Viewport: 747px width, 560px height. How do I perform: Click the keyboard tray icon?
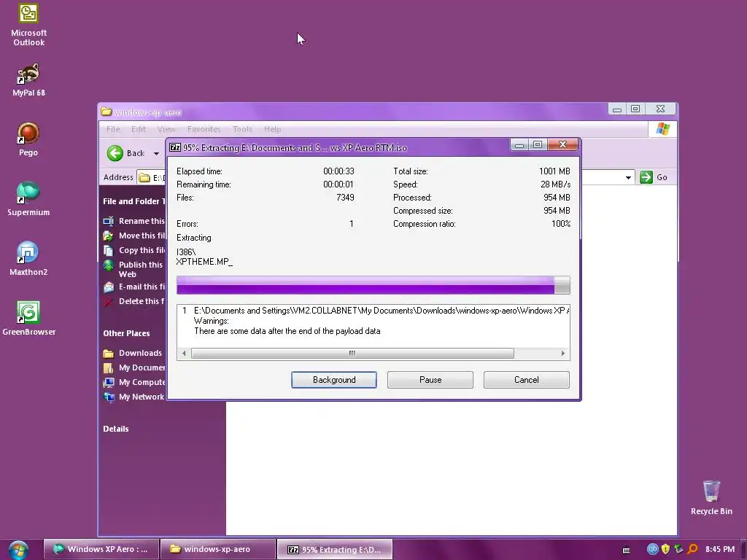click(627, 550)
